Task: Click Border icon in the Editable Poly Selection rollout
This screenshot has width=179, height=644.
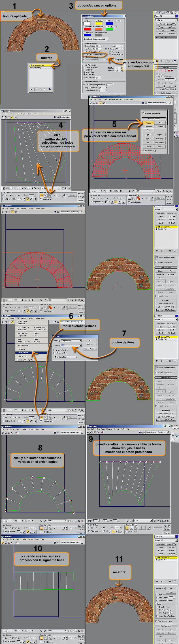Action: pyautogui.click(x=165, y=71)
